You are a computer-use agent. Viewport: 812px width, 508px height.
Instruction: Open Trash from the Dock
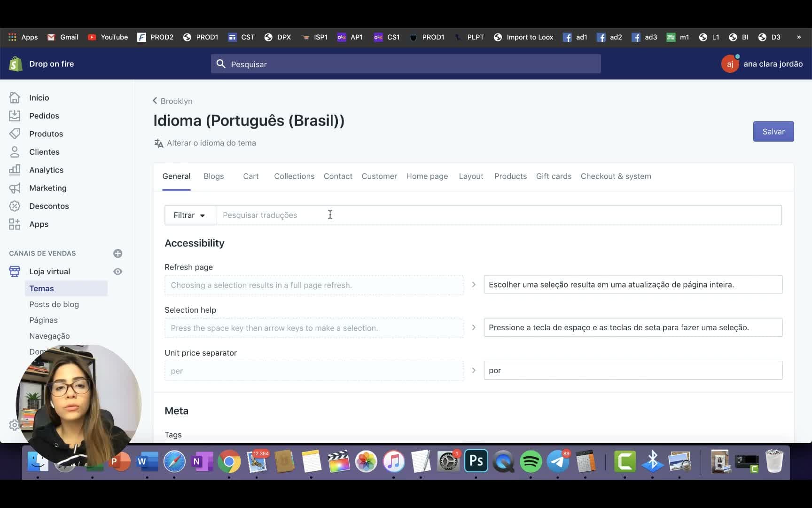click(x=774, y=461)
